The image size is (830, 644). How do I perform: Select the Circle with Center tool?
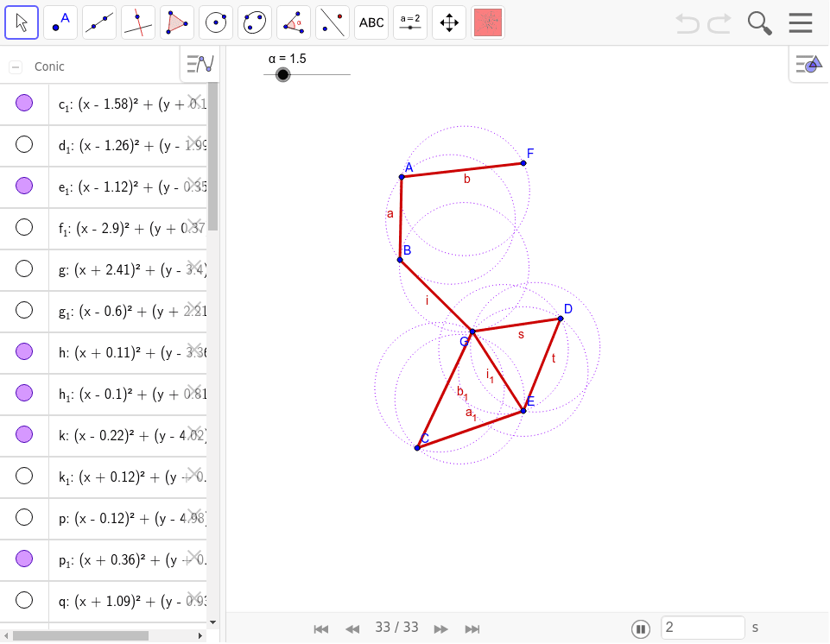point(215,22)
